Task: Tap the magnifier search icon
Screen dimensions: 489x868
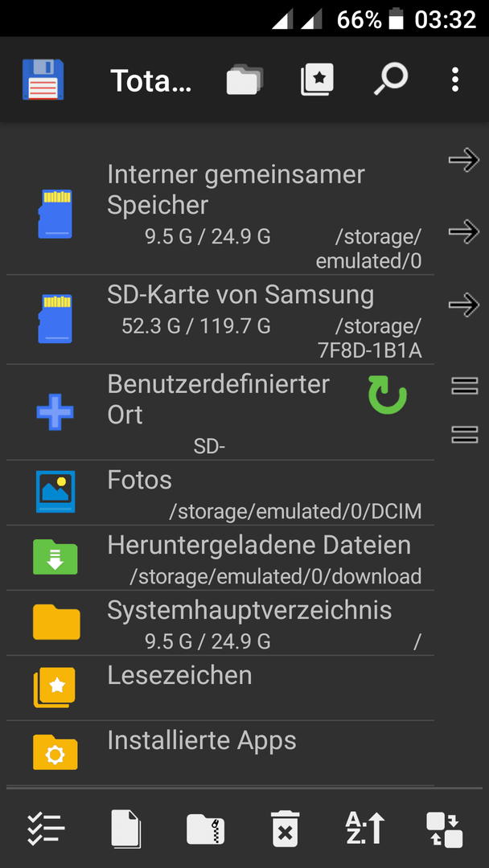Action: (x=390, y=80)
